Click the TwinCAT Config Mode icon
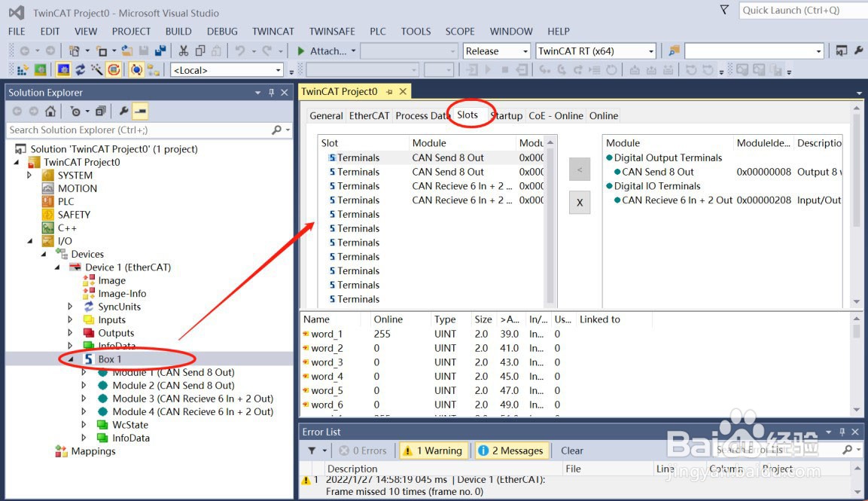Screen dimensions: 868x501 [64, 70]
